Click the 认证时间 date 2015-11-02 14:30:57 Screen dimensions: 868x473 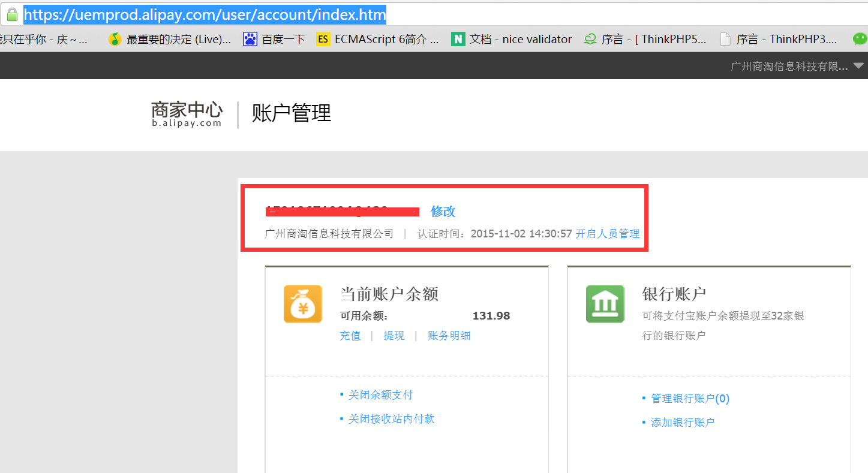tap(521, 234)
